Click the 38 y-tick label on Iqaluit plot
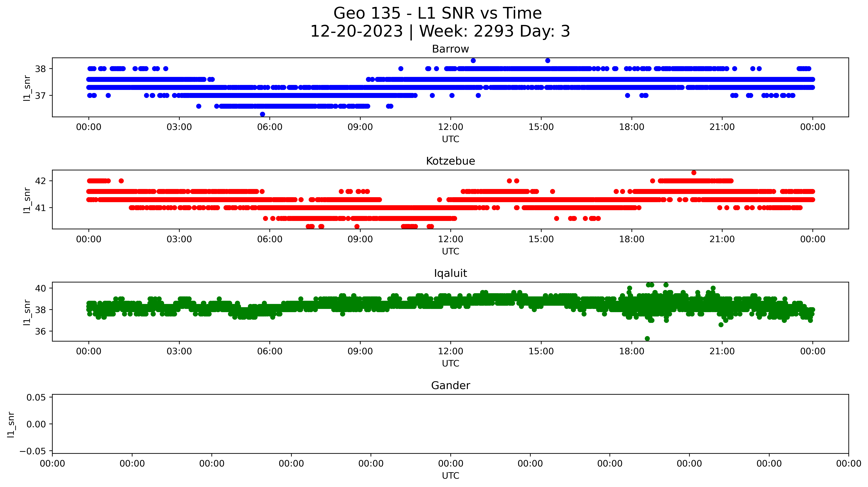This screenshot has height=487, width=868. (40, 310)
